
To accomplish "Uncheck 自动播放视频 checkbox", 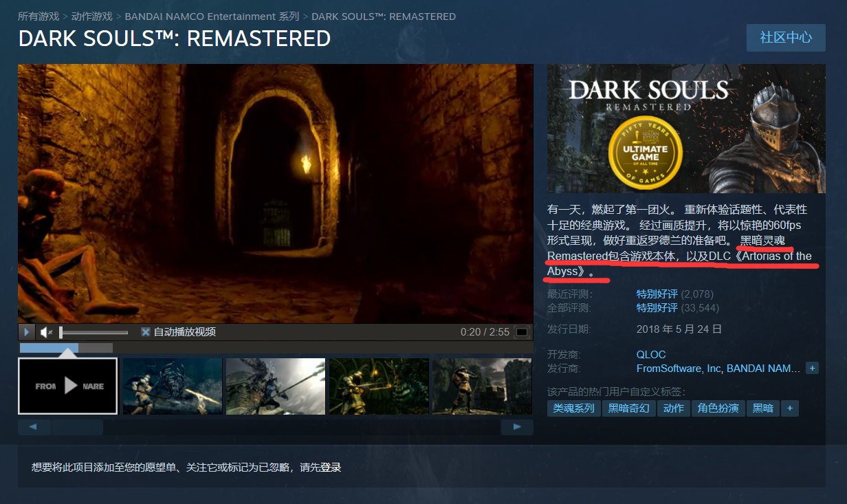I will 146,332.
